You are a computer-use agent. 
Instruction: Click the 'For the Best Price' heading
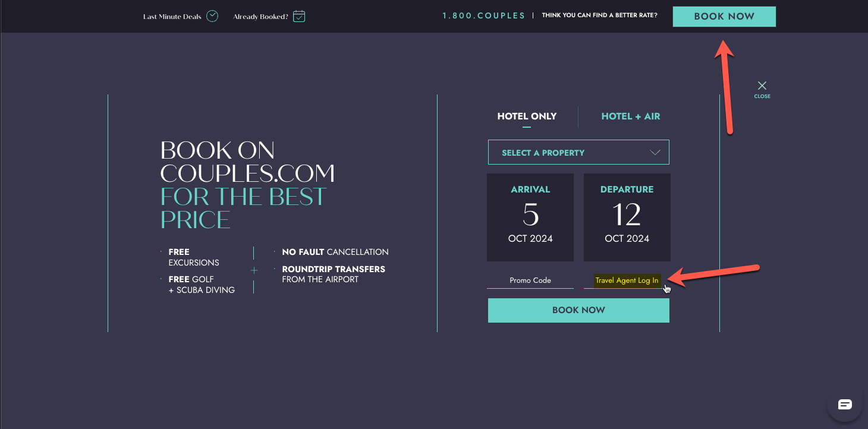point(244,208)
